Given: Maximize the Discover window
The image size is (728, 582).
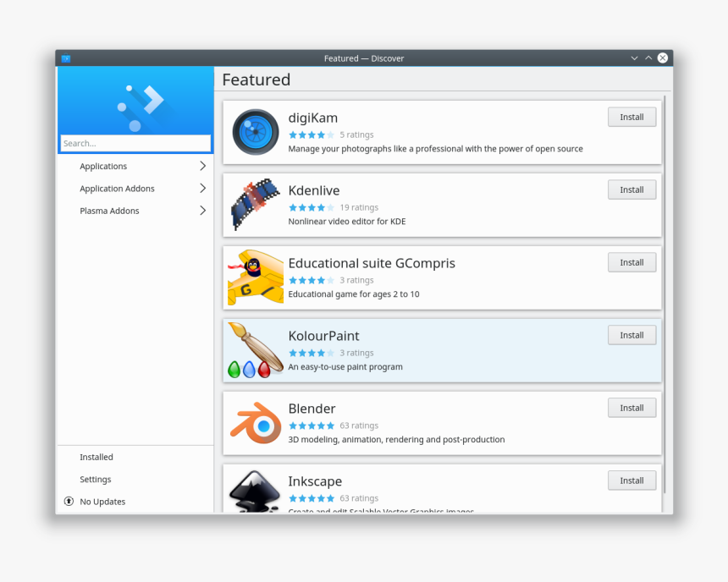Looking at the screenshot, I should [648, 58].
